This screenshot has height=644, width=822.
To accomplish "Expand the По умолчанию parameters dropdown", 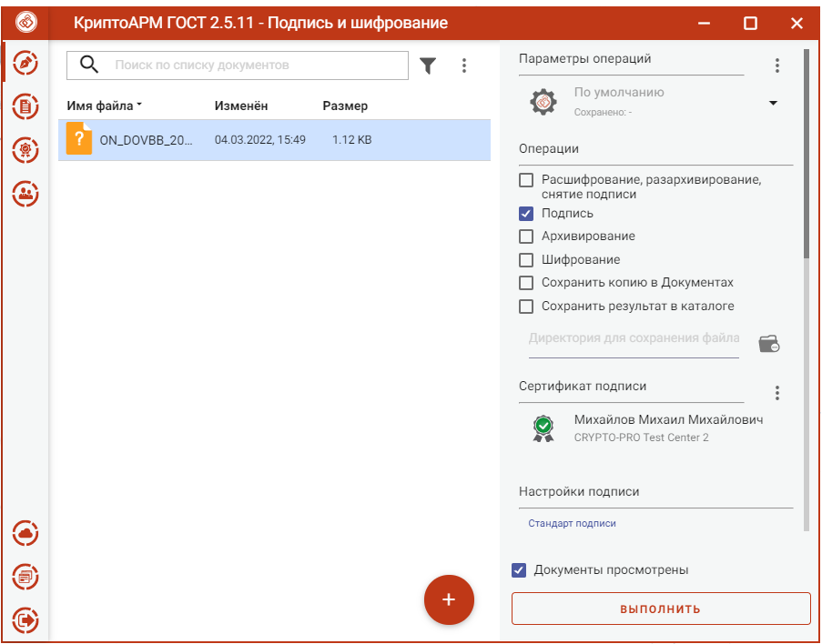I will pyautogui.click(x=773, y=103).
